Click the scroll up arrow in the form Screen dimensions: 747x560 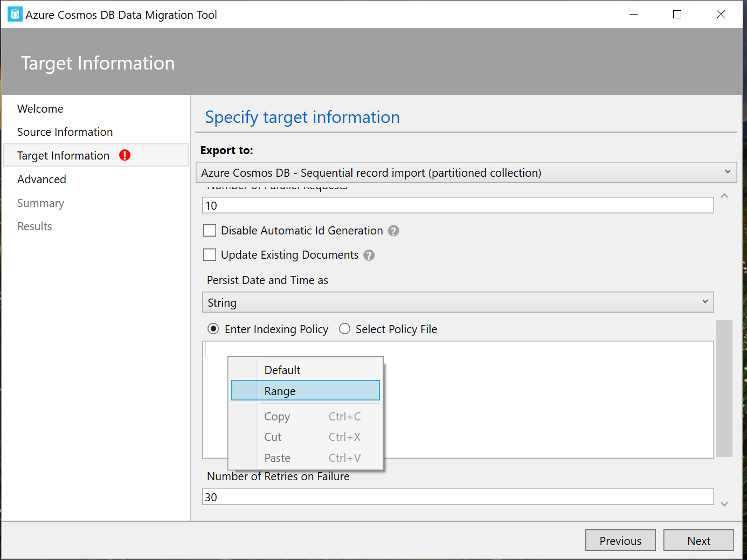coord(724,196)
